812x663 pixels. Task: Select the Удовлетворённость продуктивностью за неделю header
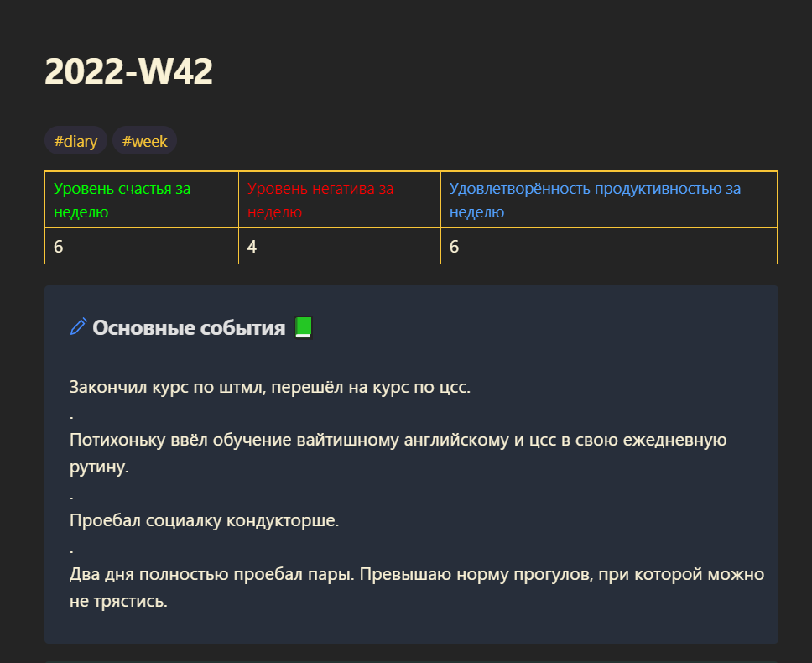pyautogui.click(x=609, y=200)
